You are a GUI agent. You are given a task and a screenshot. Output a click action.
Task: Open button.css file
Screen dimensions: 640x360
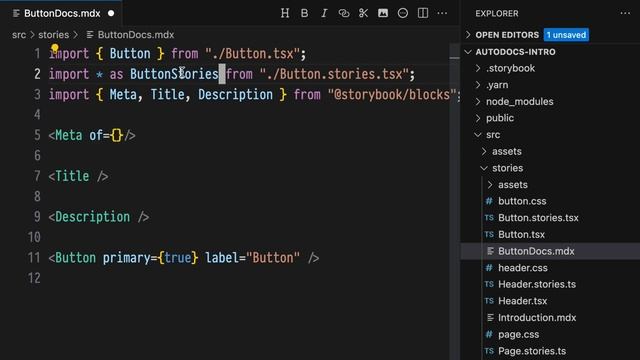tap(522, 201)
